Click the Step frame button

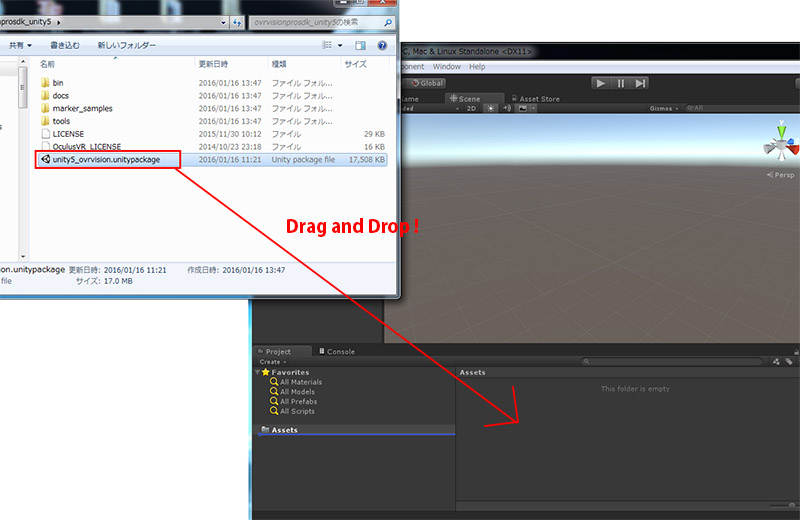tap(640, 83)
